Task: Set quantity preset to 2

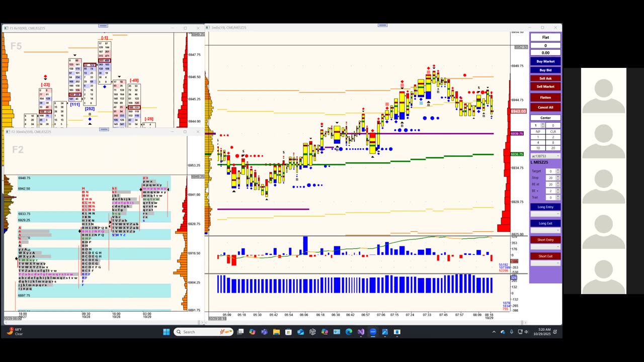Action: pos(553,137)
